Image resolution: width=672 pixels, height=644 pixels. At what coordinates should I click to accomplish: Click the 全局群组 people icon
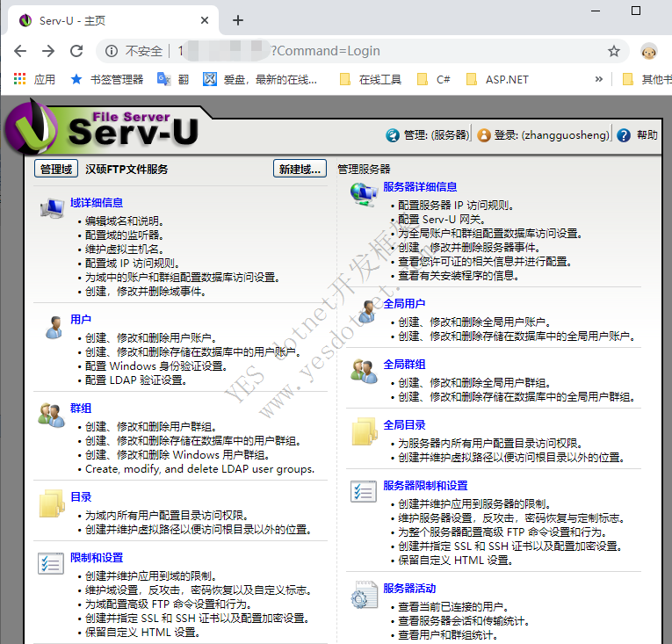point(364,372)
